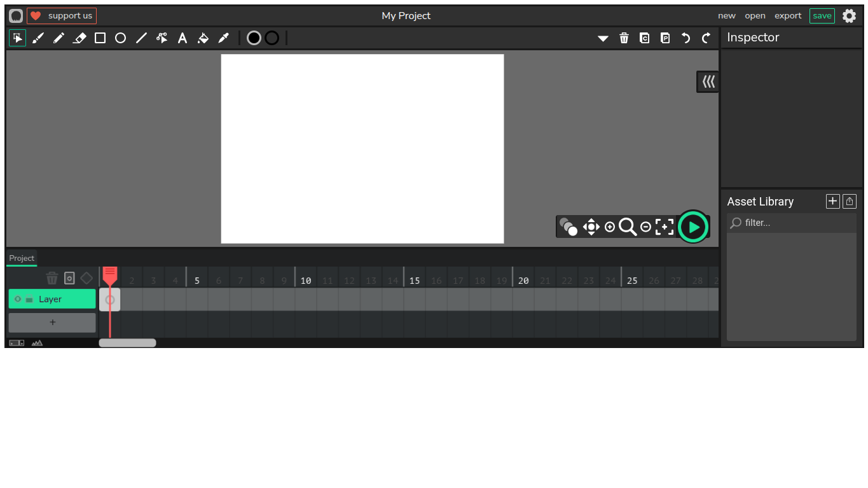The width and height of the screenshot is (868, 488).
Task: Open the tool options dropdown arrow
Action: 603,38
